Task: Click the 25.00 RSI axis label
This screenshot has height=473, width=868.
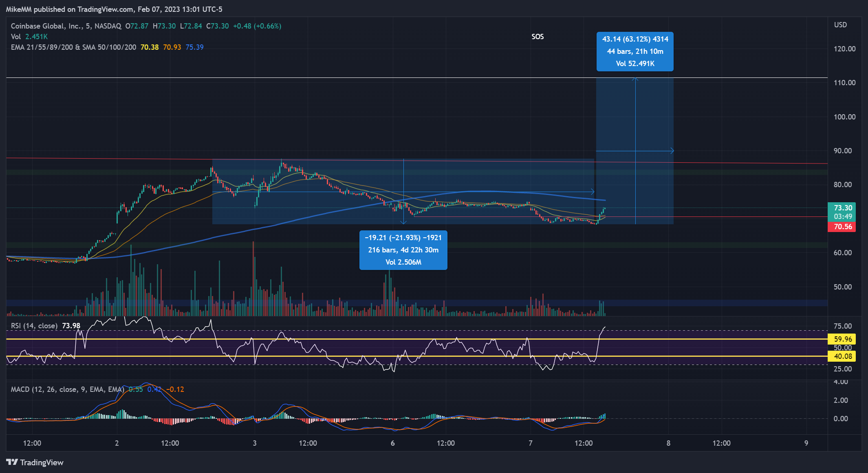Action: 842,369
